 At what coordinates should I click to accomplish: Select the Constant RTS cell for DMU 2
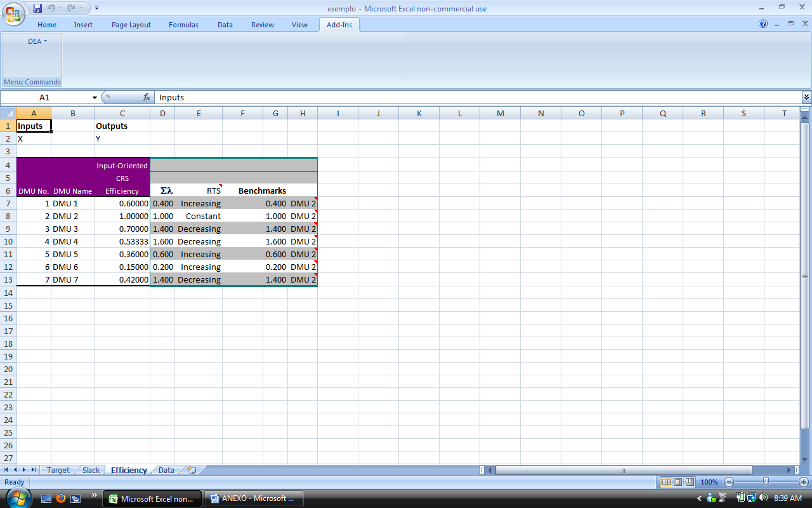click(x=199, y=216)
